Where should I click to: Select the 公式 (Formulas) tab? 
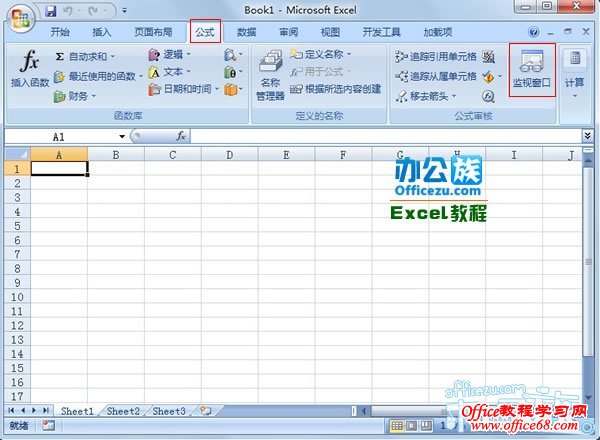click(205, 32)
